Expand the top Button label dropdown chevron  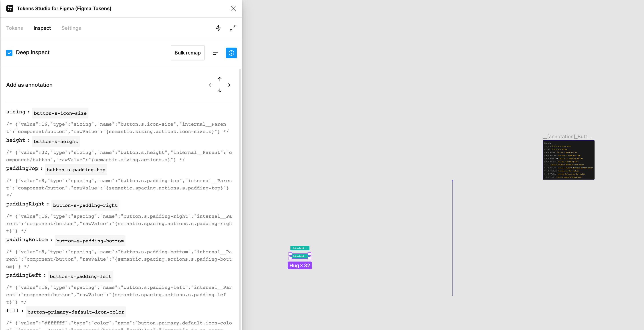pos(306,248)
